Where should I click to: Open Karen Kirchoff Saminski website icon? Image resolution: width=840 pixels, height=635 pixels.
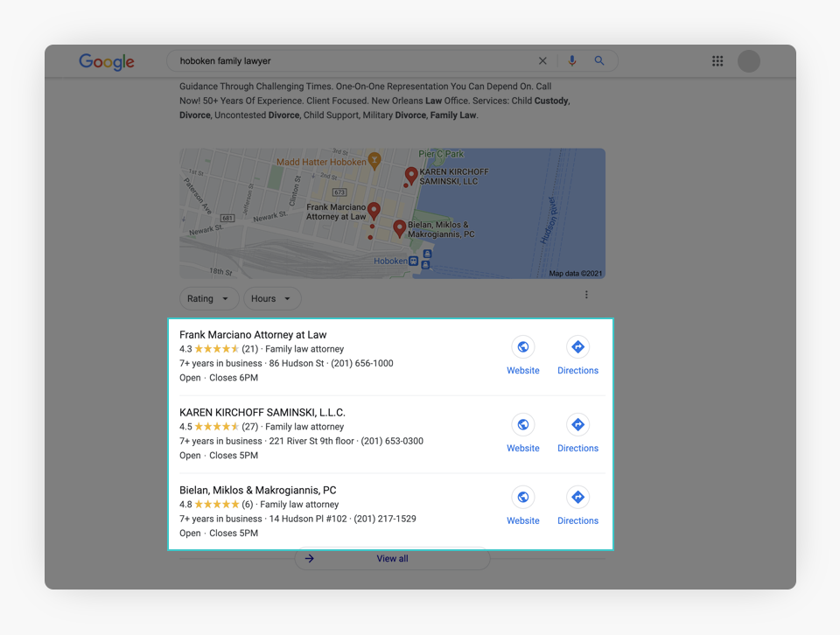523,425
